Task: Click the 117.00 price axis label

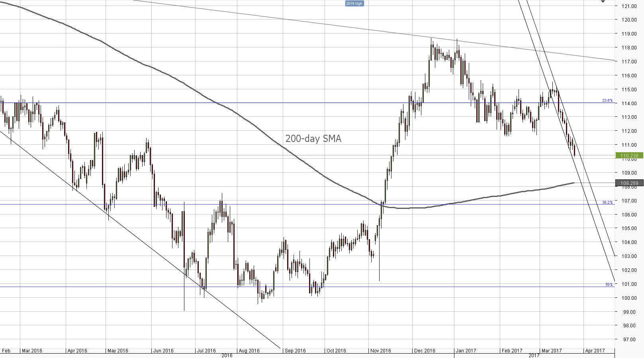Action: click(629, 62)
